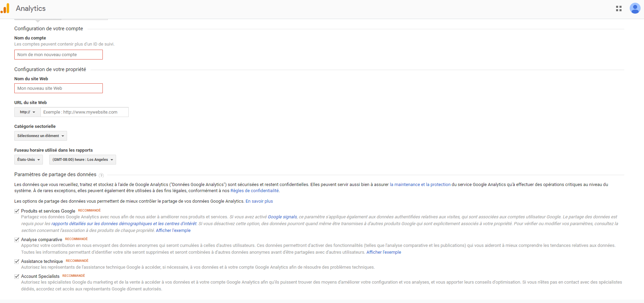Click the Paramètres de partage des données heading
The width and height of the screenshot is (644, 303).
pos(55,174)
